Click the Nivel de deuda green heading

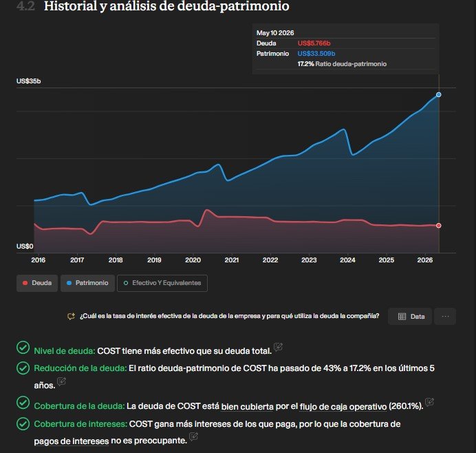(x=65, y=351)
